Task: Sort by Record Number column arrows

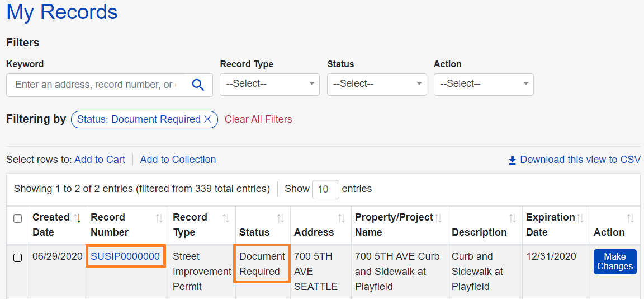Action: (x=159, y=218)
